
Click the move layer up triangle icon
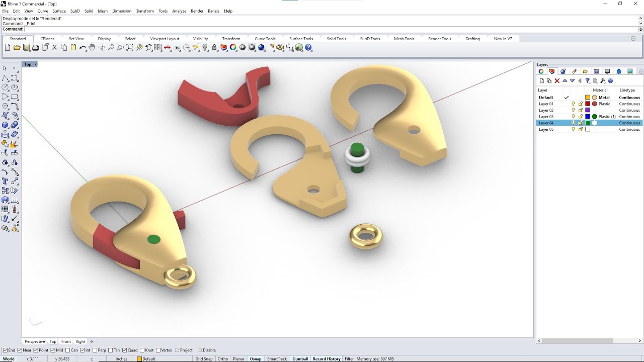pyautogui.click(x=565, y=81)
